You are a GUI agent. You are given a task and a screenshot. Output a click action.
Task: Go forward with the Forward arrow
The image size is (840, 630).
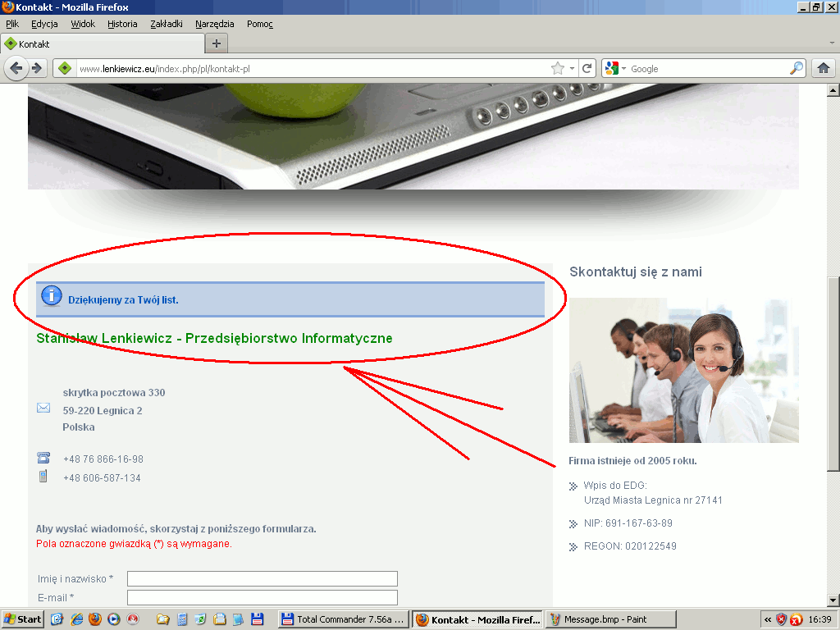37,69
